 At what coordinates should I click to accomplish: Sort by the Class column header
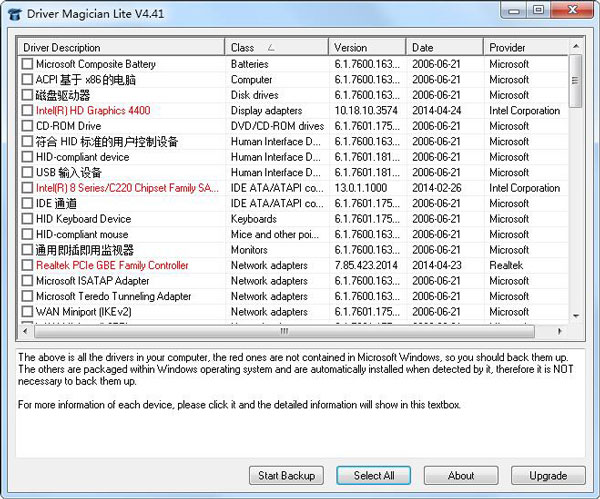pos(277,47)
